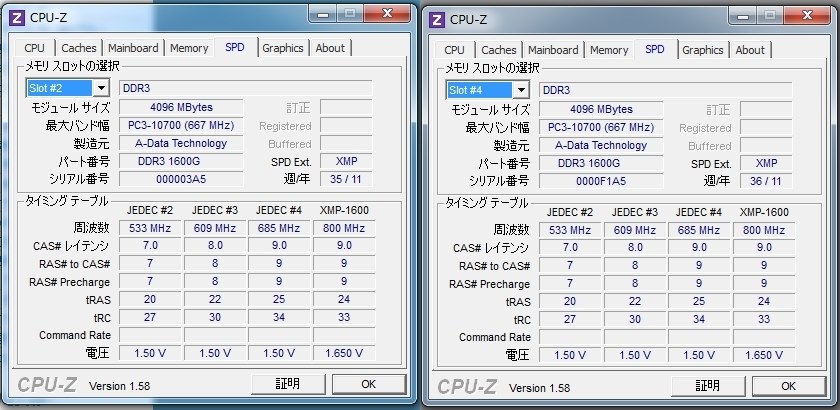Click serial number 000003A5 field
Viewport: 840px width, 410px height.
181,179
